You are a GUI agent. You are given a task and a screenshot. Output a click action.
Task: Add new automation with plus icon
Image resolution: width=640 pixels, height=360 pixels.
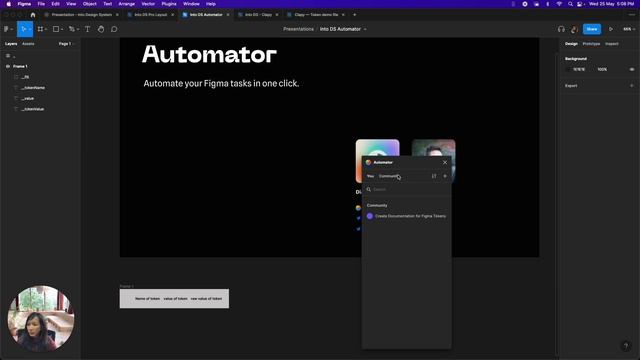pos(445,176)
